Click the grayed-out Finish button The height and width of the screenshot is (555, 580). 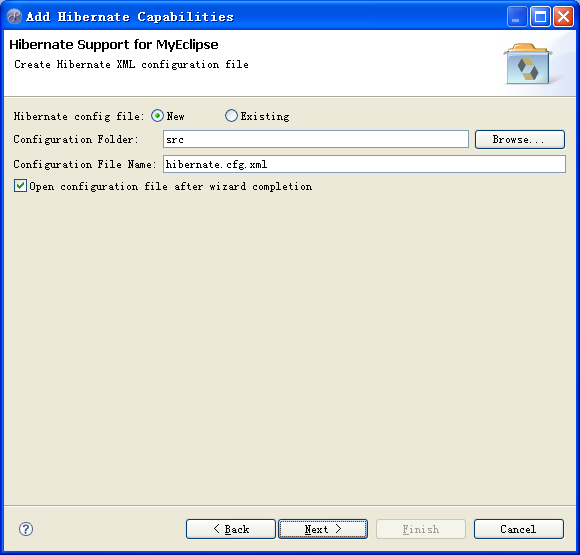click(x=421, y=529)
